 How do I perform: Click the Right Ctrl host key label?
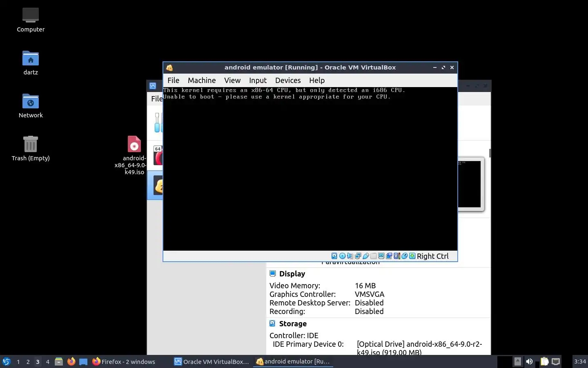tap(432, 256)
